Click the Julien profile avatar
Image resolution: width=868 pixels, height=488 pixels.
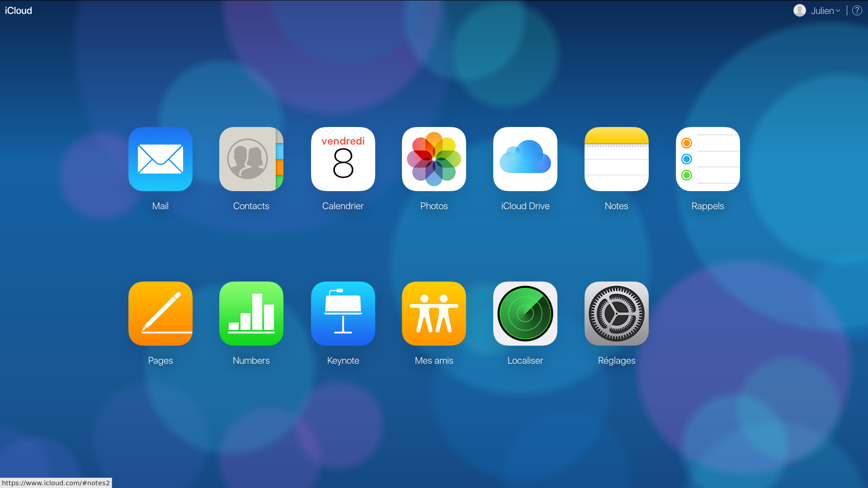pyautogui.click(x=800, y=10)
